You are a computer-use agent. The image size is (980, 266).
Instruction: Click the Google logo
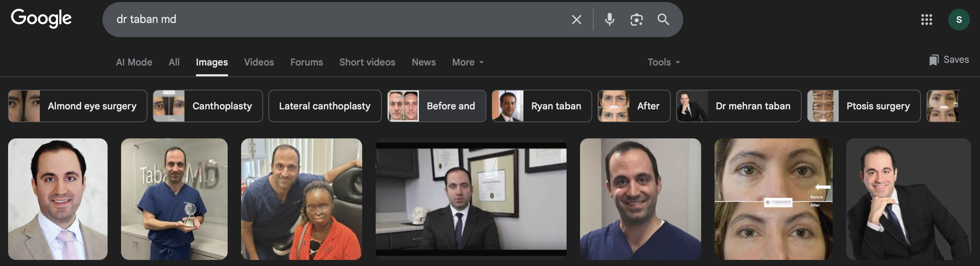tap(41, 19)
